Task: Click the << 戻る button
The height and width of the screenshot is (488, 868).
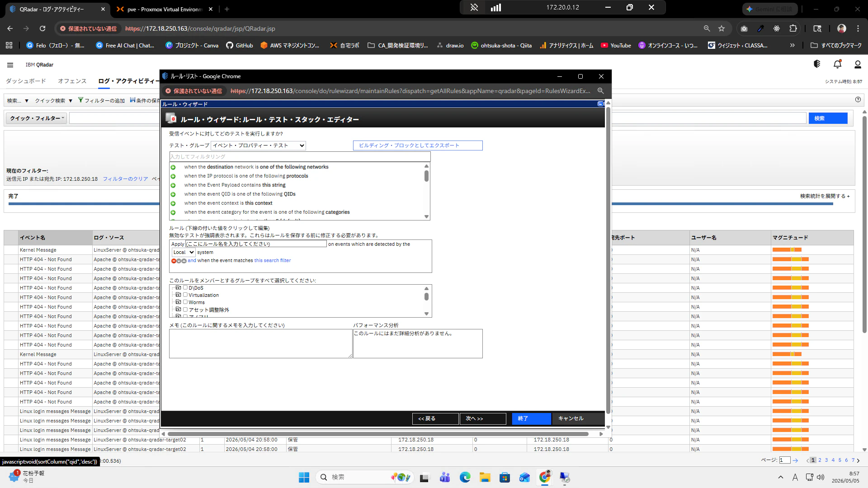Action: (435, 419)
